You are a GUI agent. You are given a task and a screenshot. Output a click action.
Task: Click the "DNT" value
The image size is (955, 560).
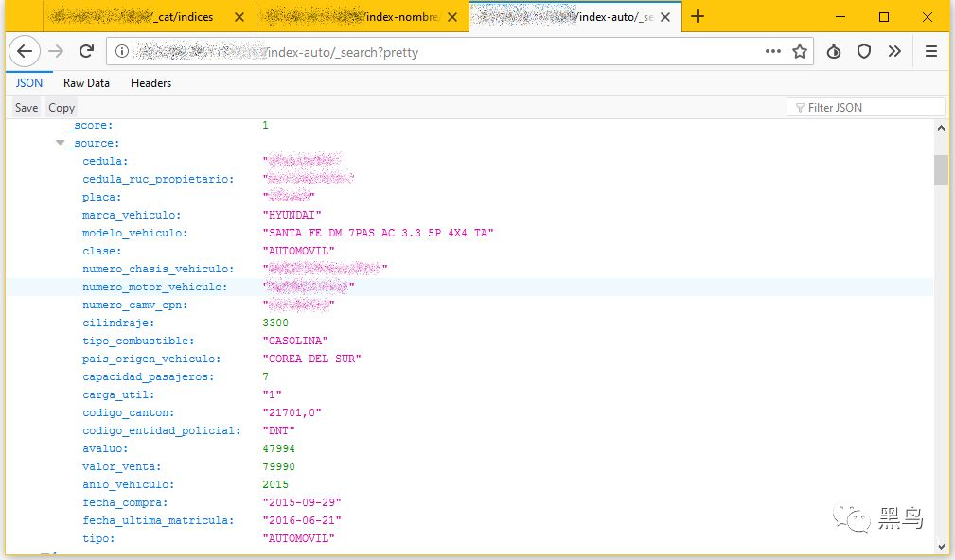(279, 430)
